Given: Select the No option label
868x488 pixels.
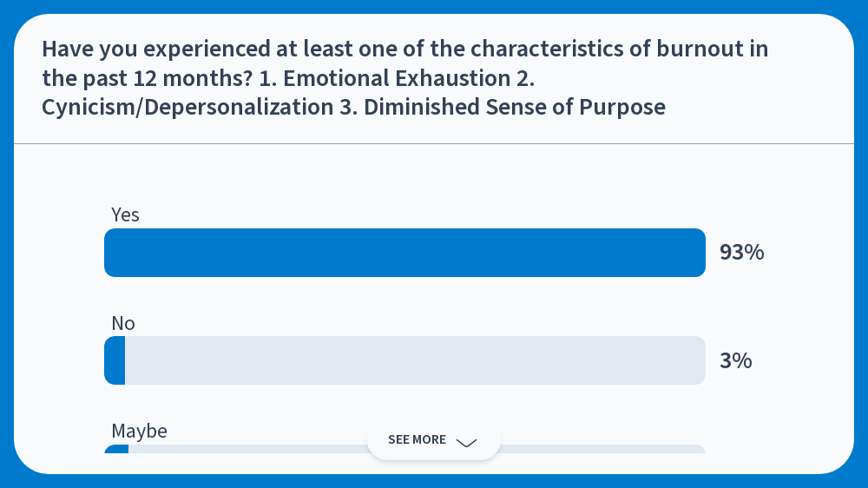Looking at the screenshot, I should point(123,323).
